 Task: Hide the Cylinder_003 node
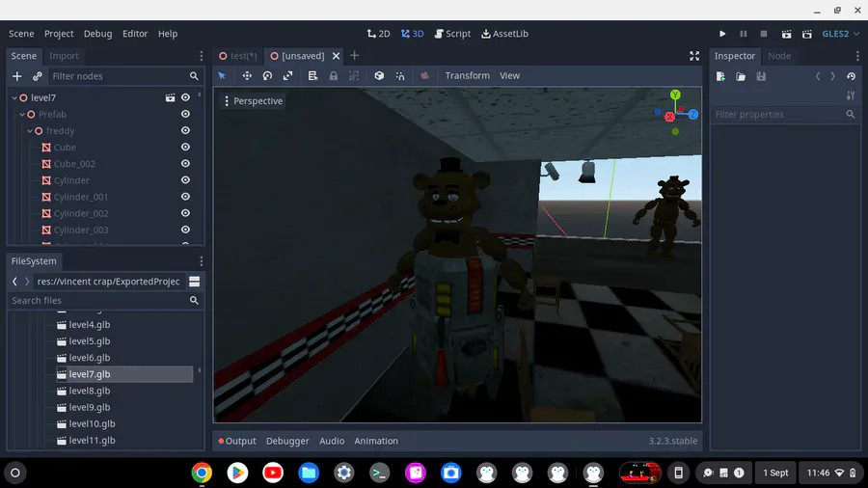pos(185,230)
